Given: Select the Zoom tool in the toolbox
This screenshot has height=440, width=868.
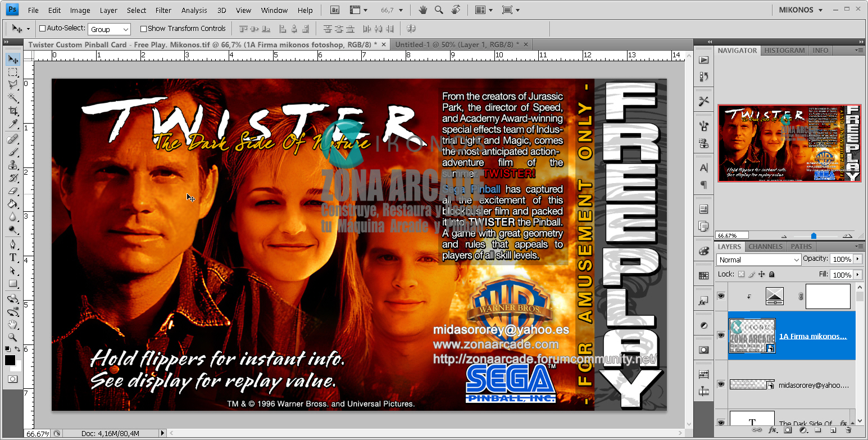Looking at the screenshot, I should point(13,337).
